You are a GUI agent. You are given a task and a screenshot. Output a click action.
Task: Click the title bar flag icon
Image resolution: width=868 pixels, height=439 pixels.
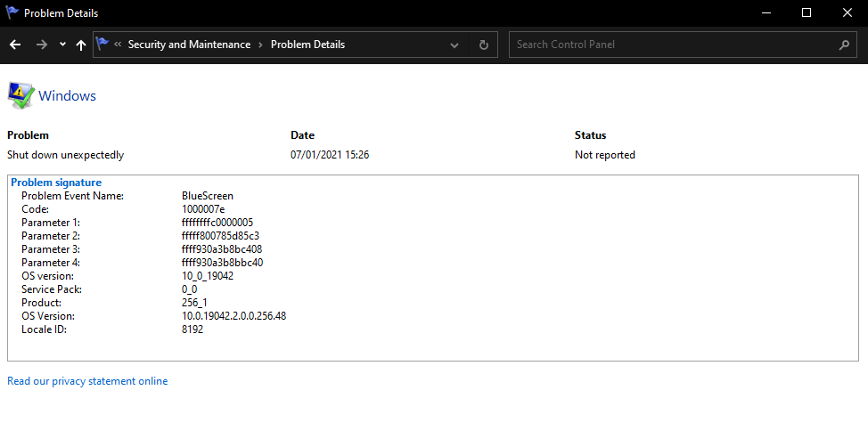point(12,12)
